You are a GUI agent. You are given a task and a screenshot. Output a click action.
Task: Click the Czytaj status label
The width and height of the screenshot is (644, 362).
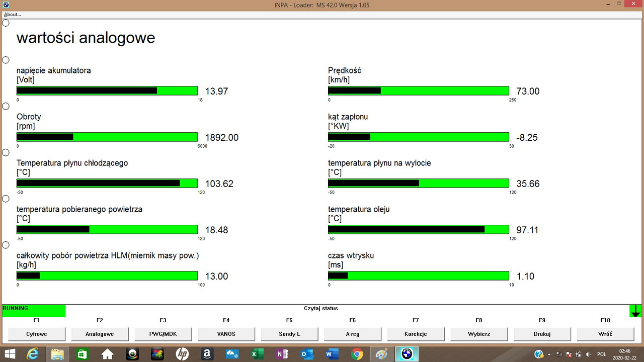click(321, 308)
